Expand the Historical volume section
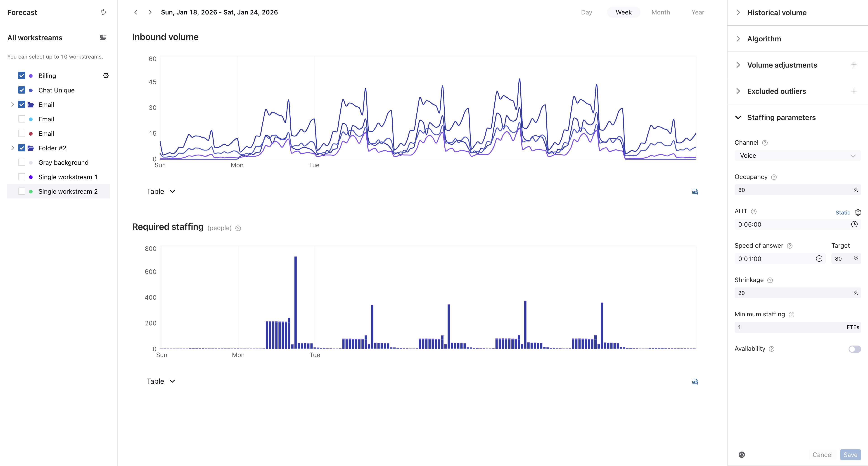The image size is (868, 466). point(777,12)
